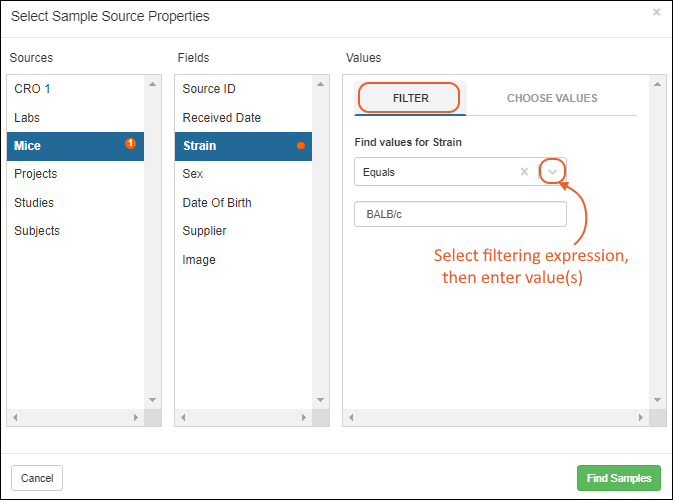This screenshot has height=500, width=673.
Task: Select the Projects source
Action: pos(76,174)
